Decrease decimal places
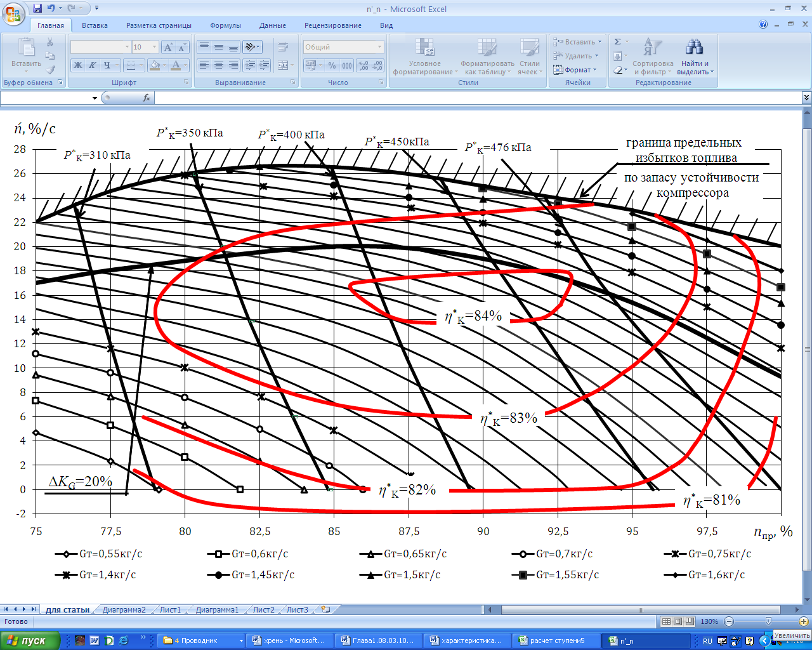This screenshot has width=812, height=650. 377,65
